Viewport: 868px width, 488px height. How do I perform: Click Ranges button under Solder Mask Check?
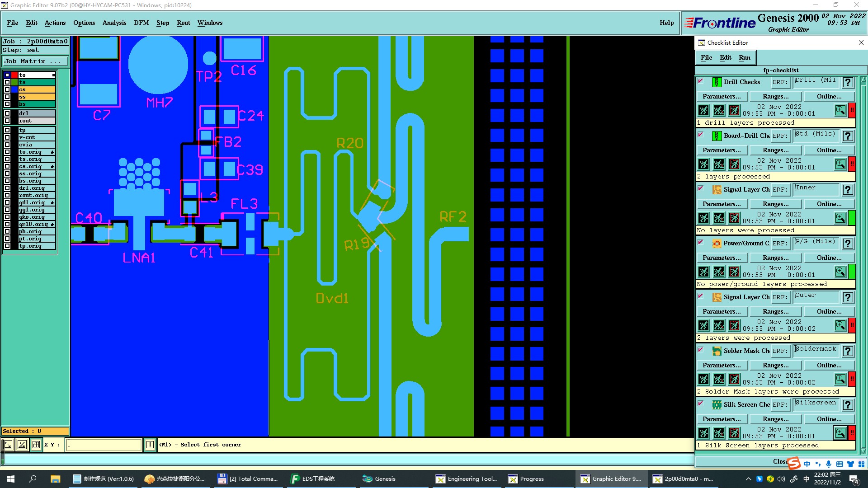[775, 365]
